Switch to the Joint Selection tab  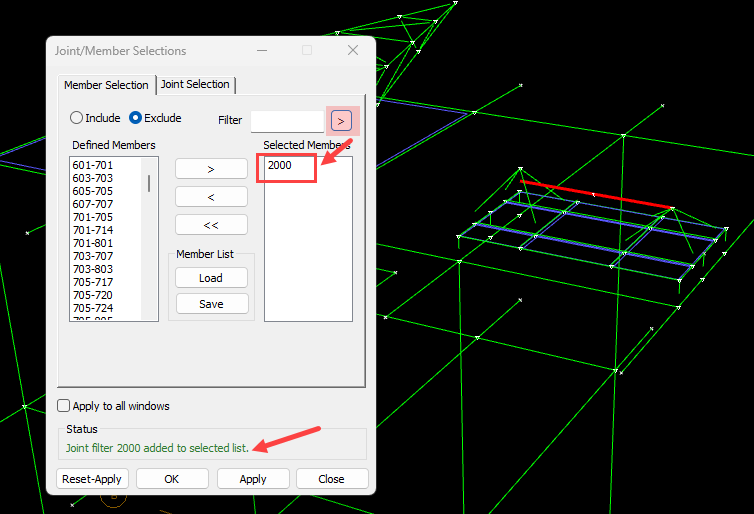pos(195,85)
